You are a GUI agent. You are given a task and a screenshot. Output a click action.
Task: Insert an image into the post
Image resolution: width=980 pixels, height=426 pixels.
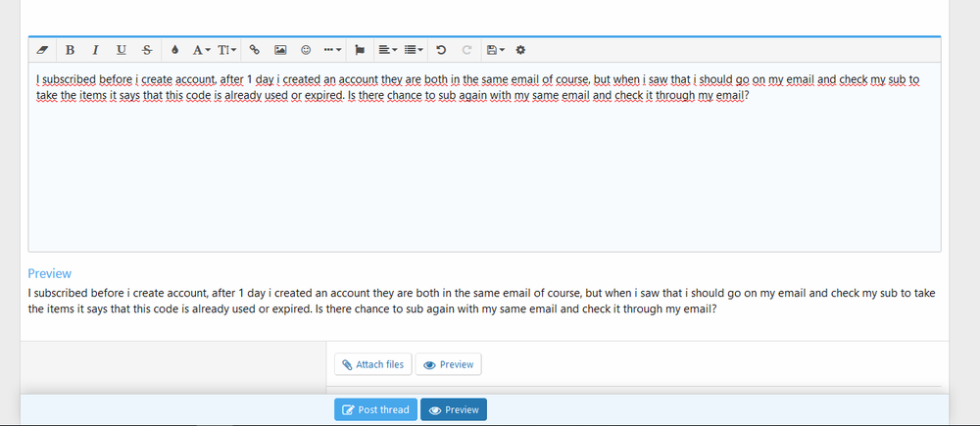click(280, 49)
